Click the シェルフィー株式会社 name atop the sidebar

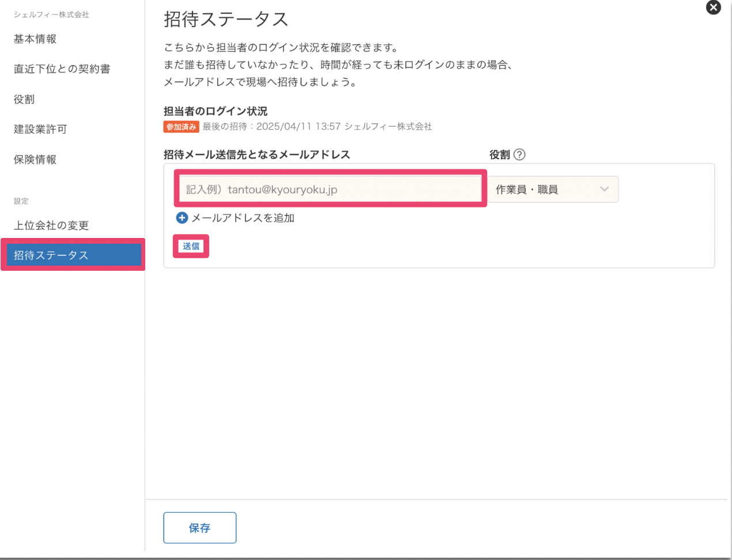click(x=51, y=14)
